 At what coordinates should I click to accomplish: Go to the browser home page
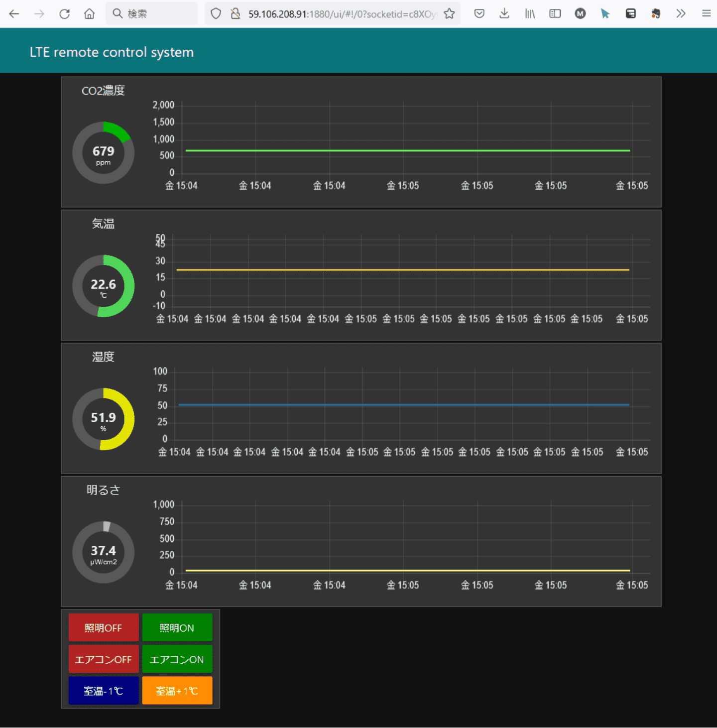[89, 14]
